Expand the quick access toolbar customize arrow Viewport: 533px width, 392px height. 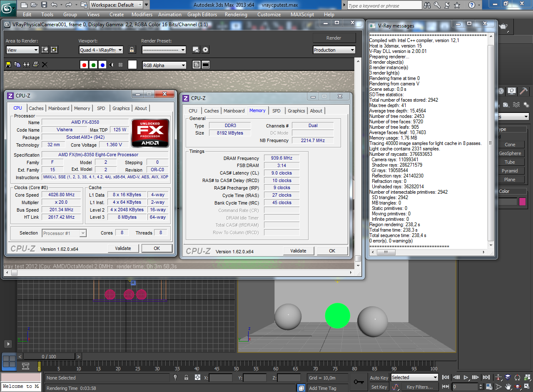(146, 5)
